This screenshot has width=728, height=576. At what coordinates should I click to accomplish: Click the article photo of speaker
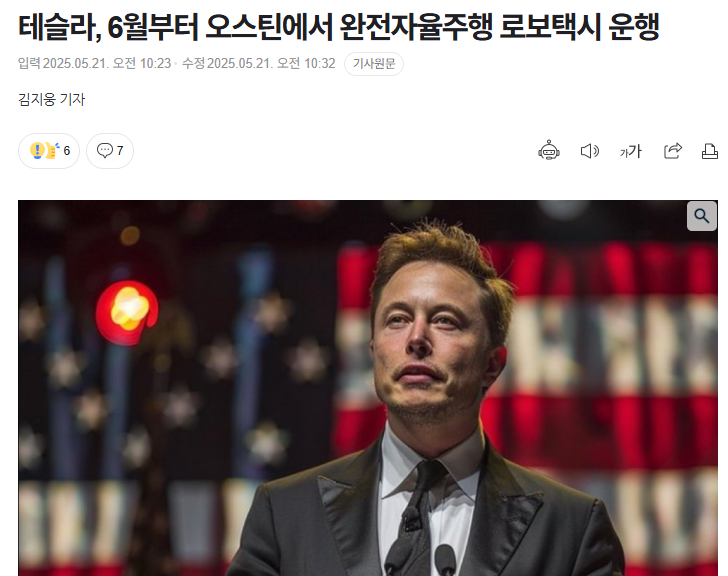tap(368, 388)
